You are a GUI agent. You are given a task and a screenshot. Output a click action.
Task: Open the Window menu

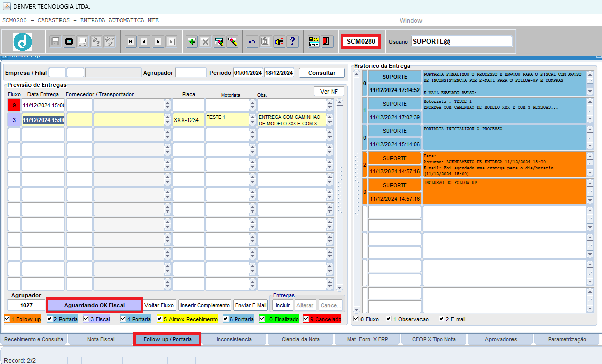pyautogui.click(x=410, y=21)
